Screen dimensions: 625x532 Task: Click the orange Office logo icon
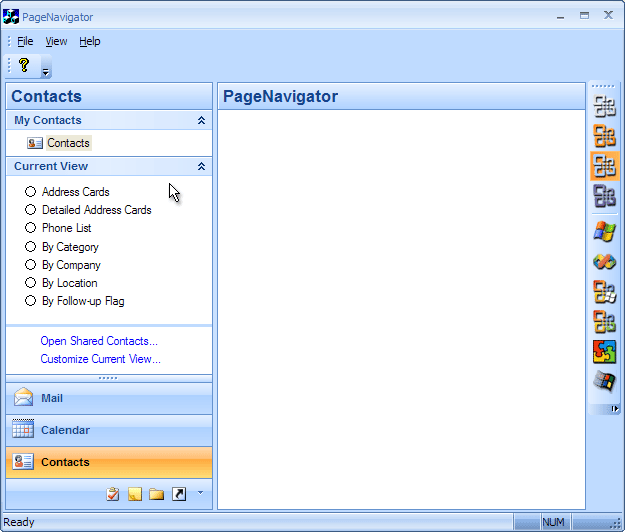click(x=605, y=136)
